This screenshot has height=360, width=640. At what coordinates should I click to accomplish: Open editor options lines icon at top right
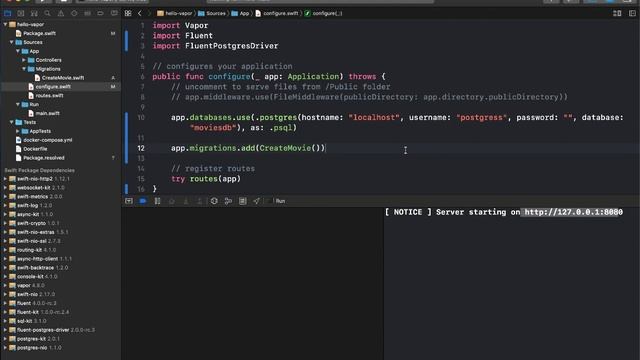coord(617,13)
